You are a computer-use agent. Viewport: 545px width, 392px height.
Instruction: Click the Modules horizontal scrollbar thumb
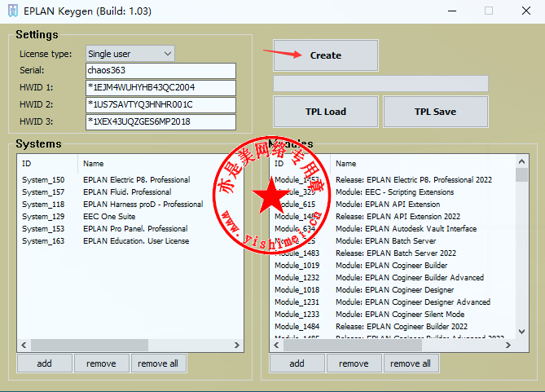[x=353, y=345]
